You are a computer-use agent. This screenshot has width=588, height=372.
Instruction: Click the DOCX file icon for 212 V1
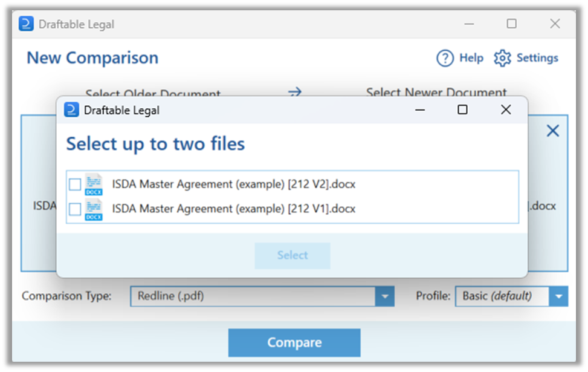pos(94,209)
